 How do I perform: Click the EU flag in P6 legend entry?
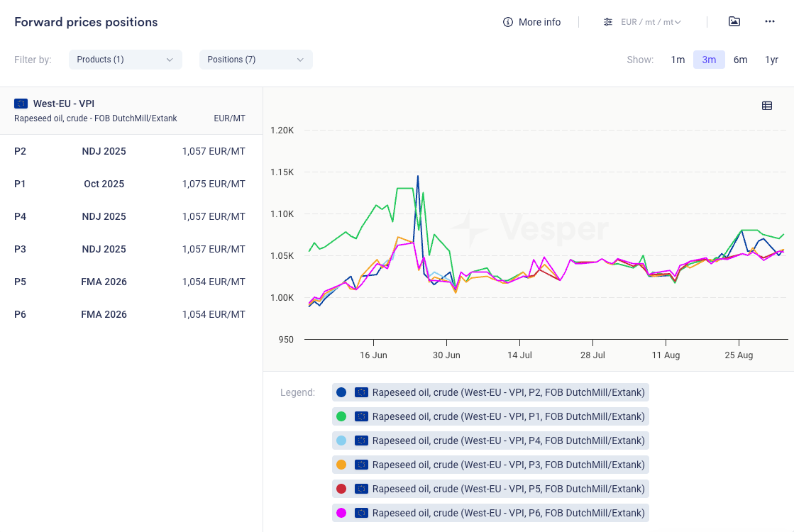[x=362, y=513]
